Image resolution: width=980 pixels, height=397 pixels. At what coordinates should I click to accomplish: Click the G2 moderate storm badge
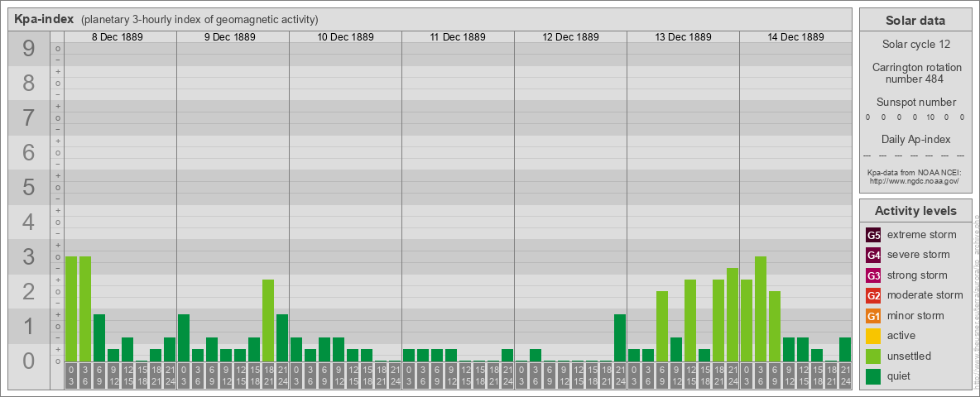[873, 295]
